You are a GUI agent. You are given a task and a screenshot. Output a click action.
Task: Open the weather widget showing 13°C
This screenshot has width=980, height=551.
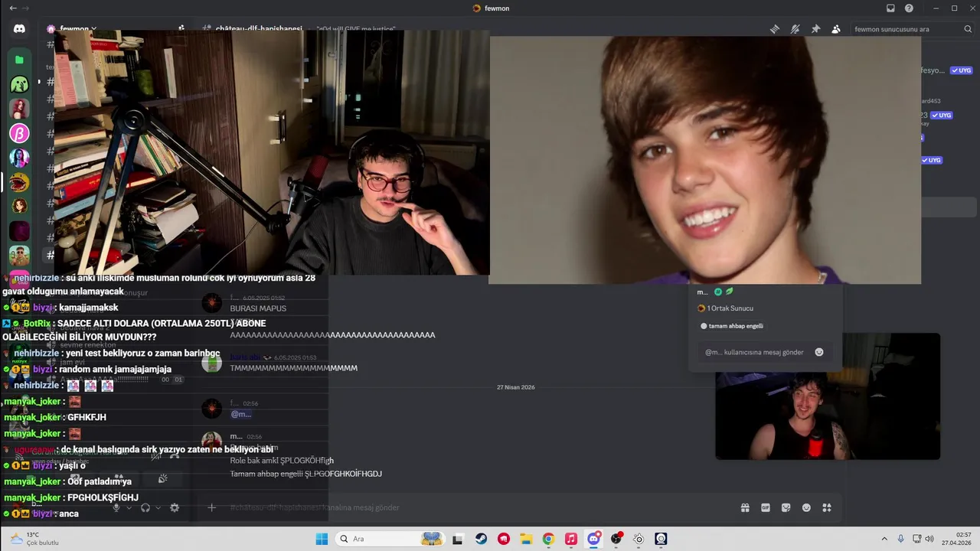tap(34, 539)
